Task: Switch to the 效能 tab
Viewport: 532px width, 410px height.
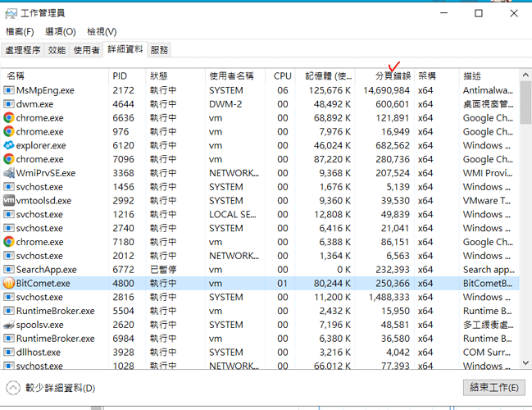Action: click(57, 50)
